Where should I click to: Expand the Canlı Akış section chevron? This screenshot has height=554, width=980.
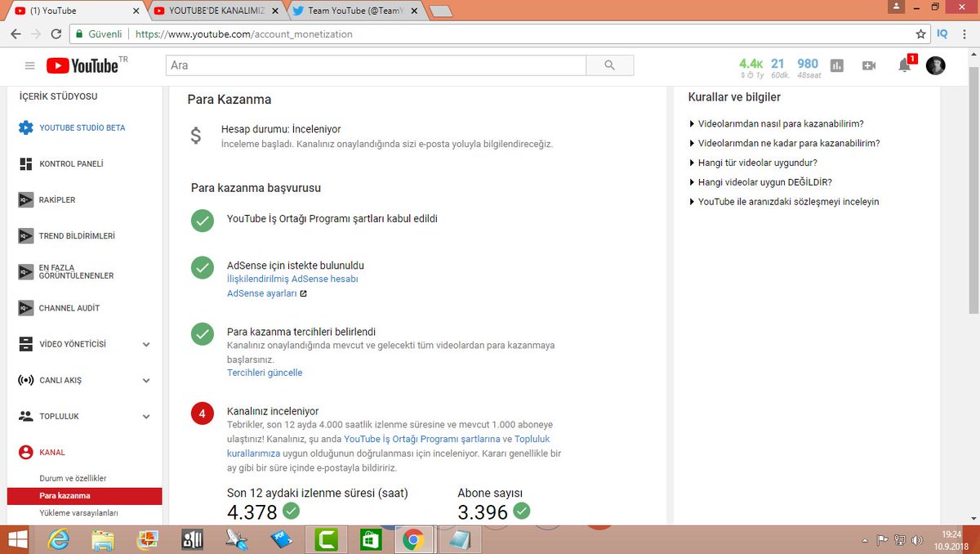[x=146, y=381]
